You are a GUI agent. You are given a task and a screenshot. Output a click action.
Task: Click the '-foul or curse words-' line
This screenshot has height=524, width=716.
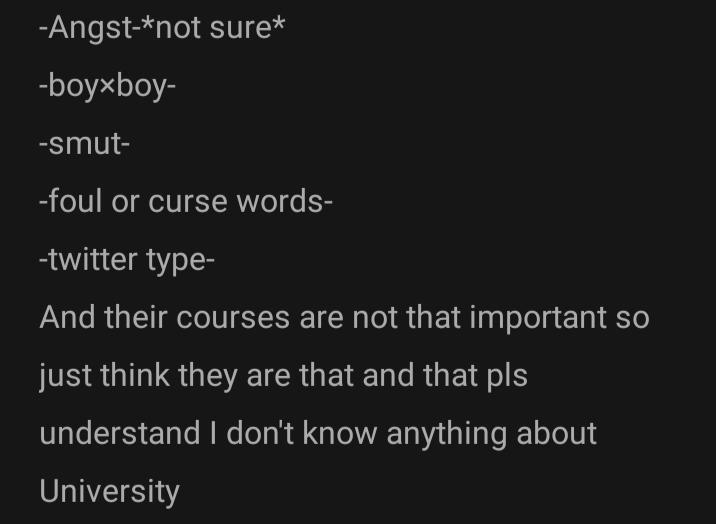pos(186,201)
